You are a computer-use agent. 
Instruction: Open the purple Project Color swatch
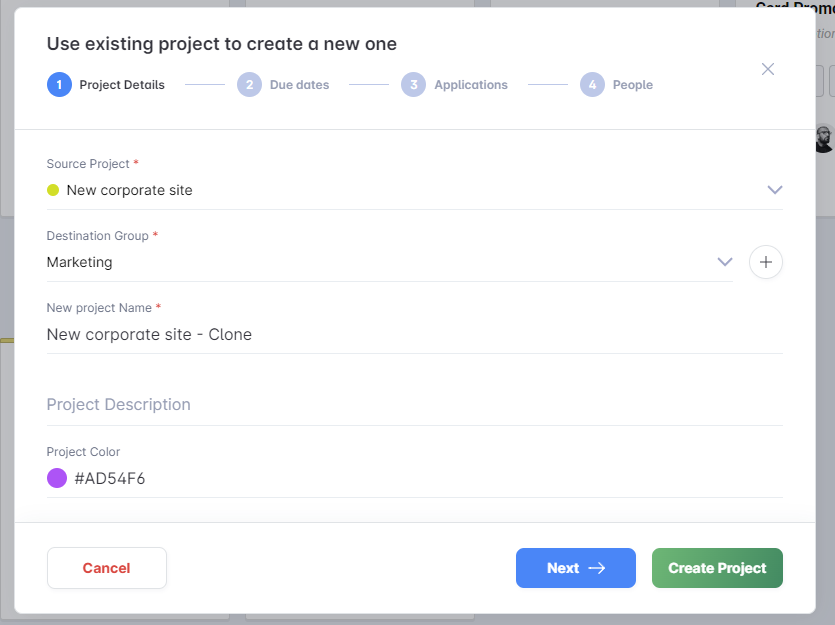coord(57,478)
